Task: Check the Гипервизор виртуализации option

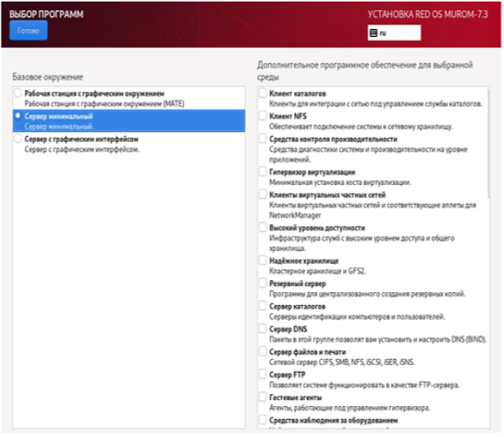Action: [x=262, y=171]
